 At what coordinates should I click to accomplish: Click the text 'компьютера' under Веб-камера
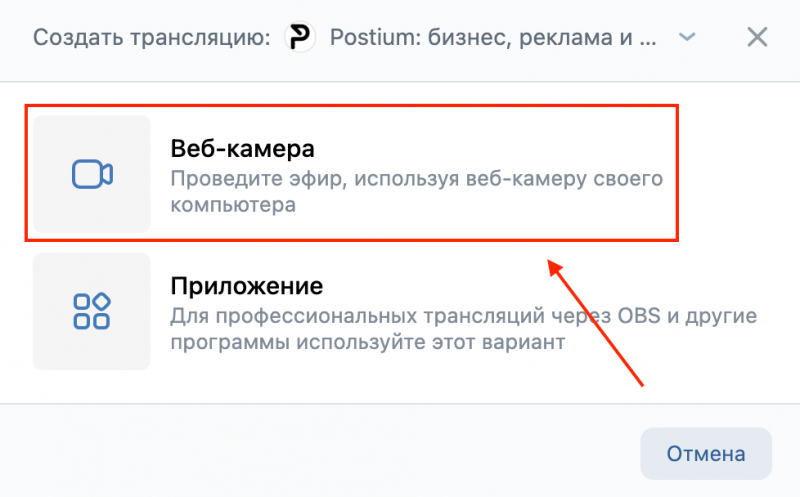(x=232, y=206)
